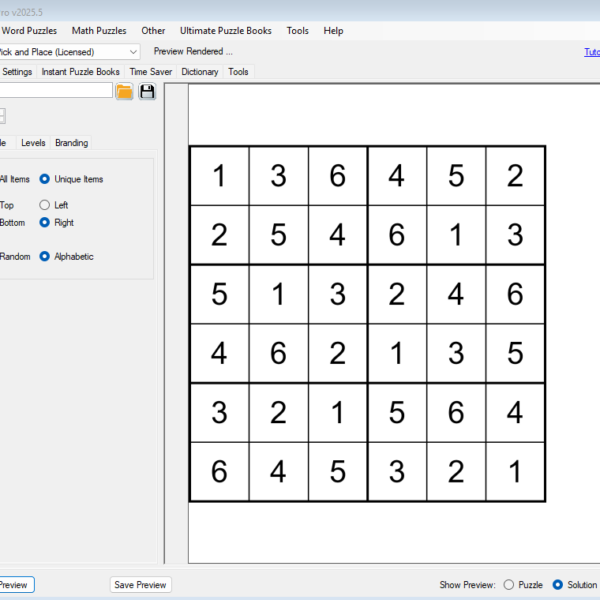Click the floppy disk save icon

click(x=147, y=92)
